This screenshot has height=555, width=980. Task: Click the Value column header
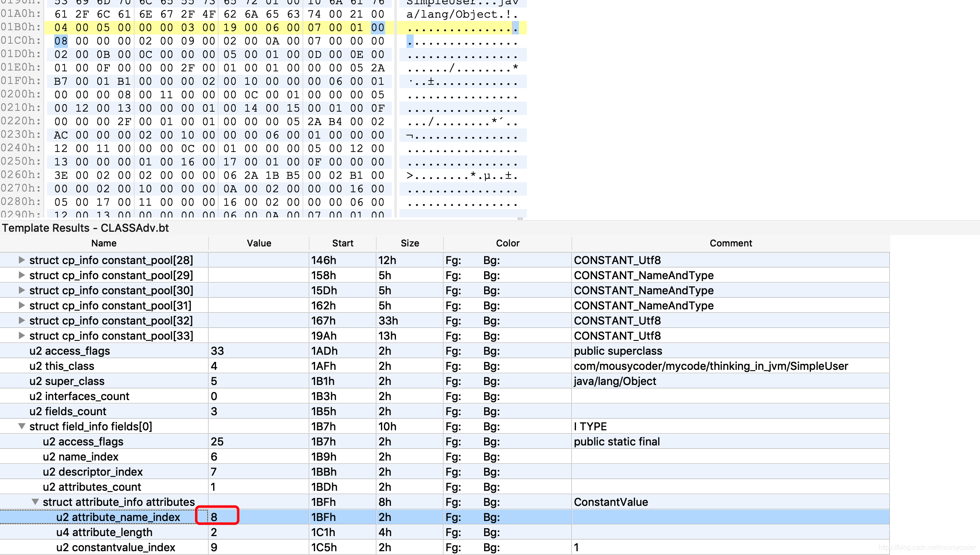coord(258,243)
